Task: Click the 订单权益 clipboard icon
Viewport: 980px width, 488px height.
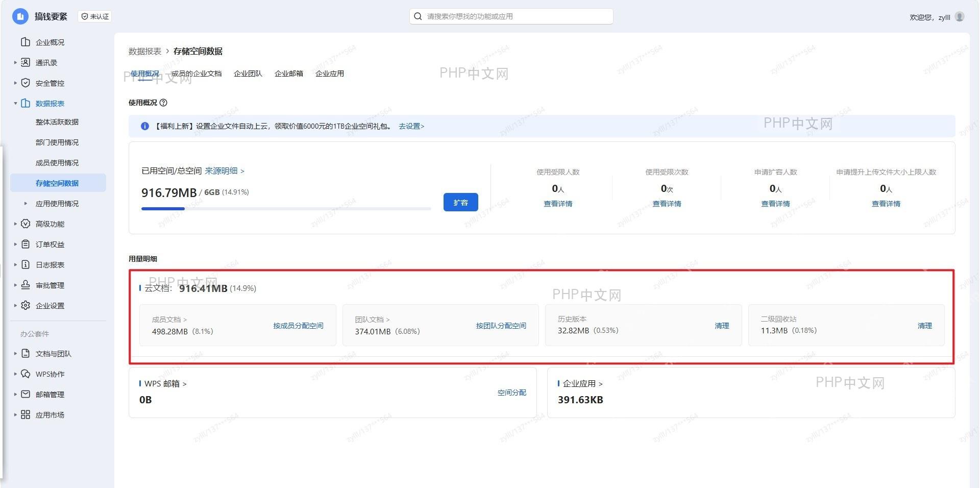Action: click(x=26, y=244)
